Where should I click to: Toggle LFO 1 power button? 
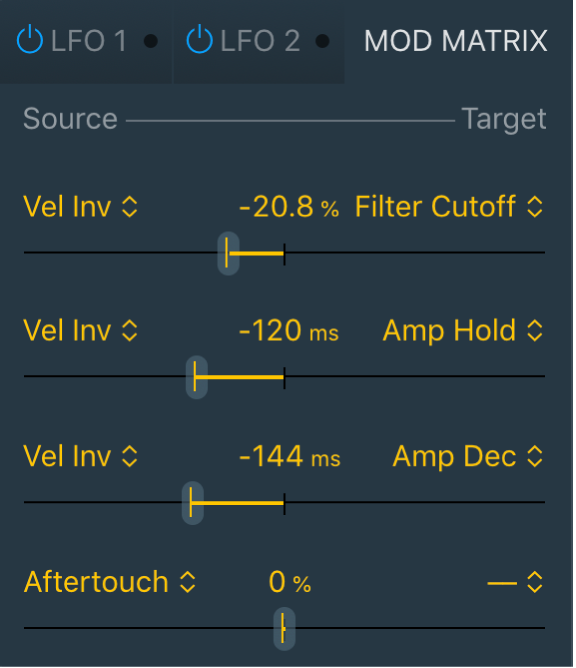click(30, 40)
